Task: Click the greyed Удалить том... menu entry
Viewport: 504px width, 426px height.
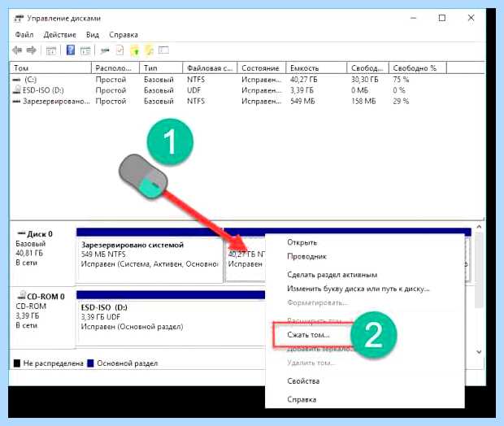Action: coord(311,363)
